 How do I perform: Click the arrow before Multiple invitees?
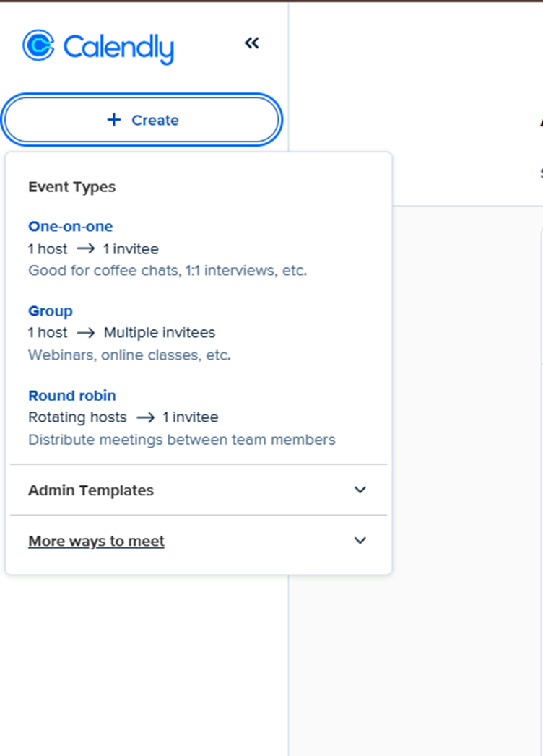click(85, 333)
